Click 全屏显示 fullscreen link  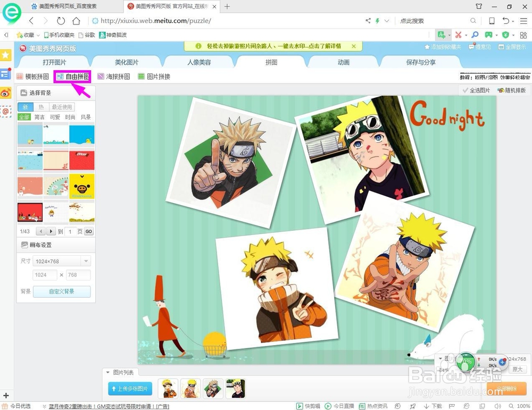[x=512, y=47]
